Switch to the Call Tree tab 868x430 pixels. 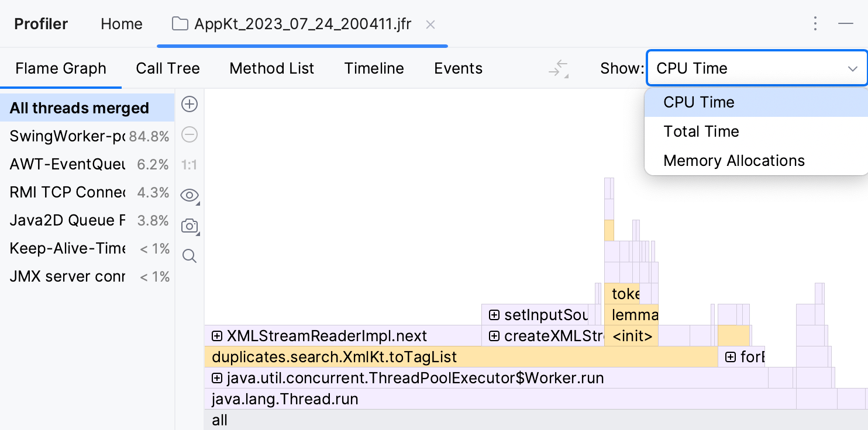coord(168,68)
